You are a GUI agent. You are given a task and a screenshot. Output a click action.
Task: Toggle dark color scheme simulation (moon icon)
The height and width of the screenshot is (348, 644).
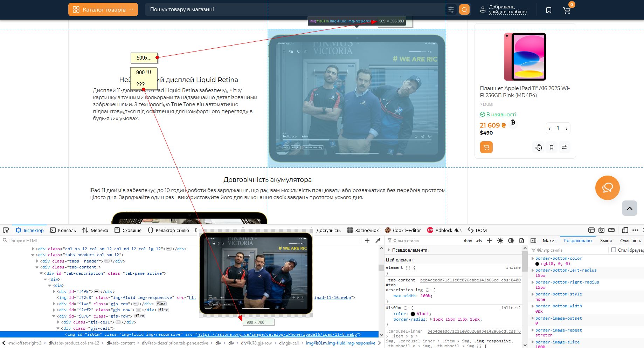pyautogui.click(x=511, y=240)
